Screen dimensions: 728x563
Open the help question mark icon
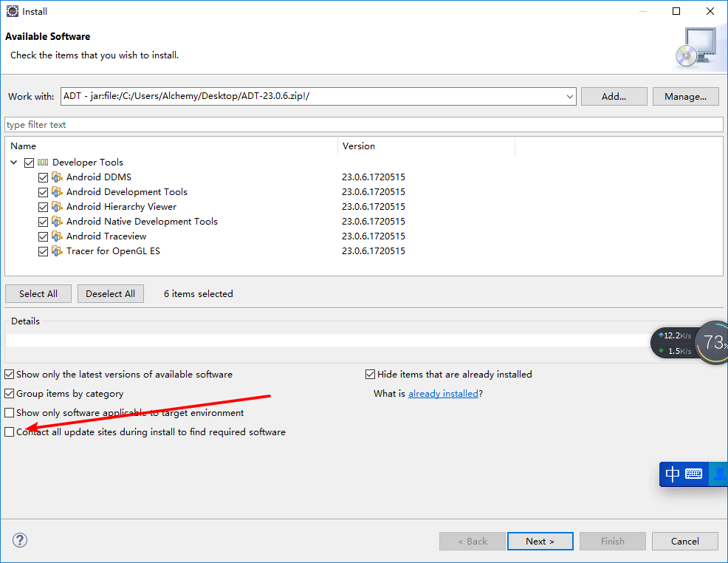click(x=20, y=540)
